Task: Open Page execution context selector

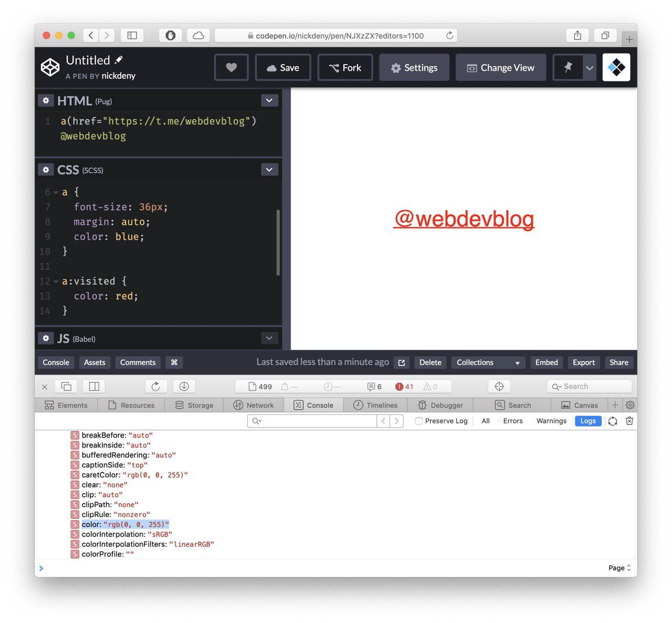Action: [619, 568]
